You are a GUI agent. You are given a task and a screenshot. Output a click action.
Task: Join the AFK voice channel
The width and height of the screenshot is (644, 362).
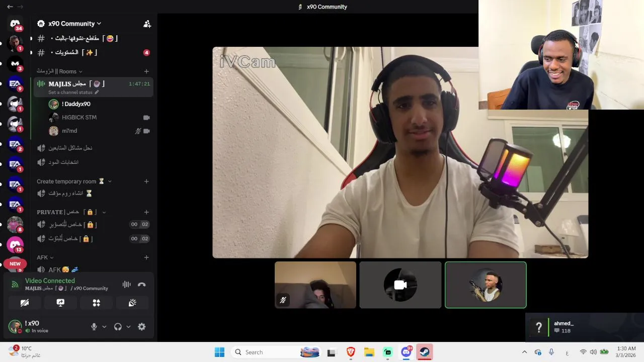point(93,269)
